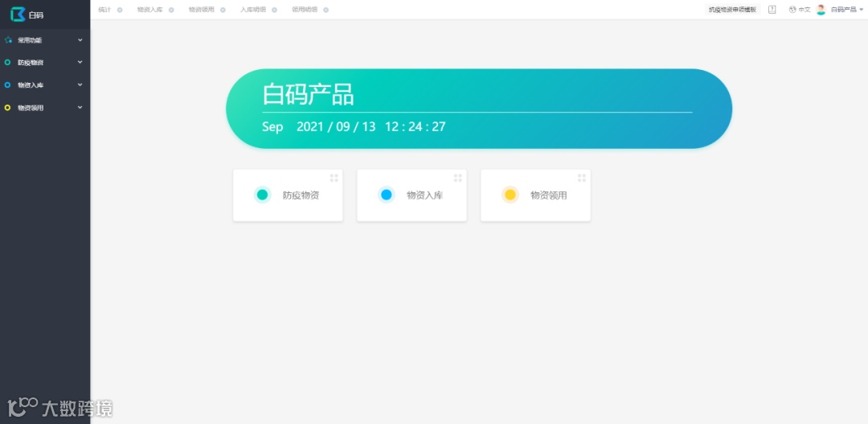Switch to the 领用明细 tab

click(305, 10)
